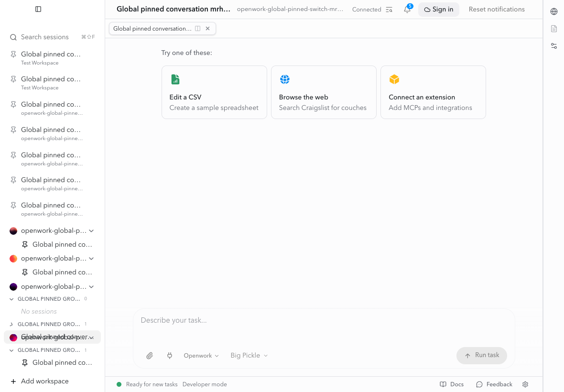This screenshot has height=392, width=564.
Task: Click the document icon in the right rail
Action: (x=554, y=29)
